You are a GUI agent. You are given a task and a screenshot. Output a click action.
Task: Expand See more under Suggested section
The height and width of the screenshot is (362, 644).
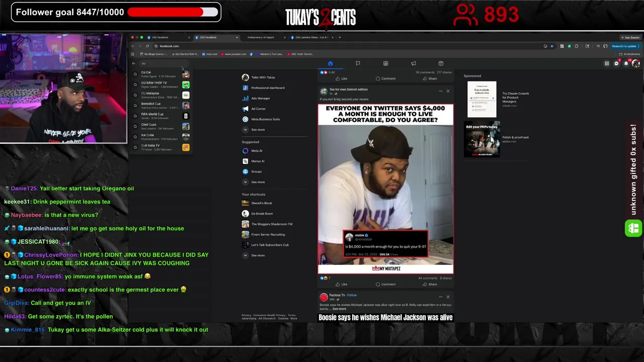(x=254, y=182)
